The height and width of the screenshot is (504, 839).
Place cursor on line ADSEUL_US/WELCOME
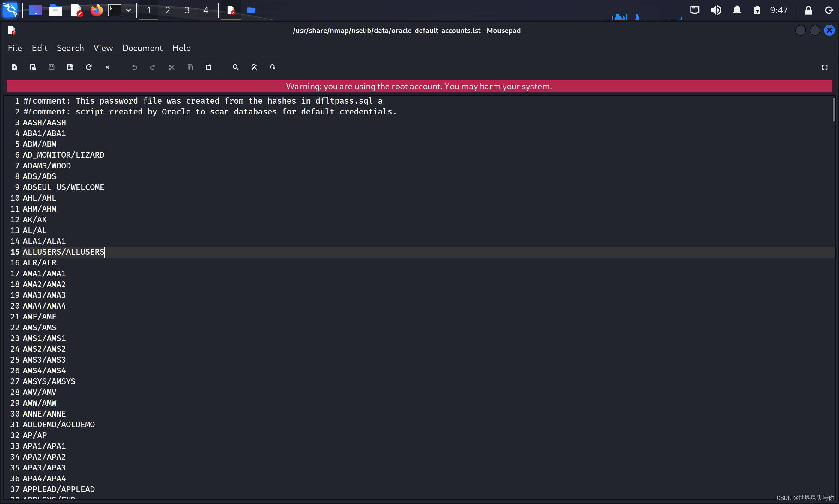coord(64,187)
